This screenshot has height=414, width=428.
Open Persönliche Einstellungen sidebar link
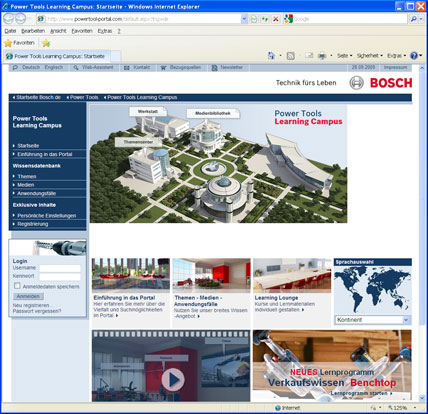pos(47,216)
